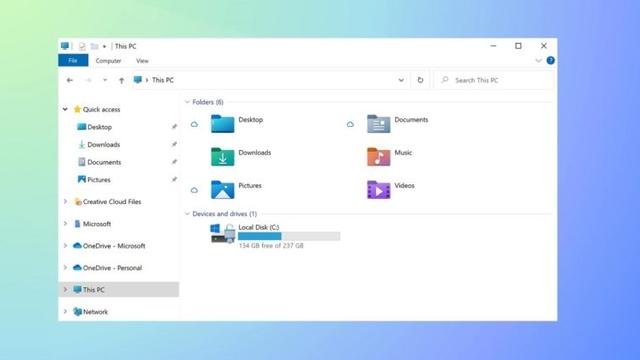Expand the ribbon with the chevron

538,60
